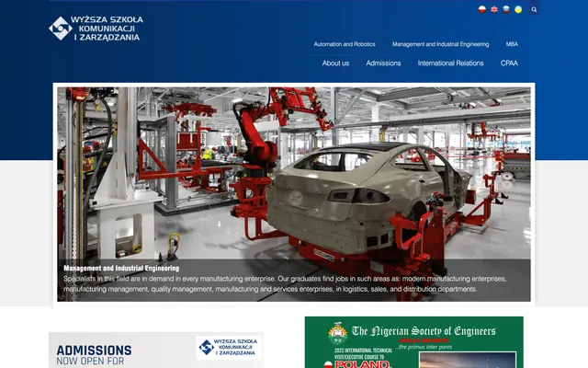Open the Nigerian Society of Engineers banner
588x368 pixels.
pyautogui.click(x=414, y=342)
